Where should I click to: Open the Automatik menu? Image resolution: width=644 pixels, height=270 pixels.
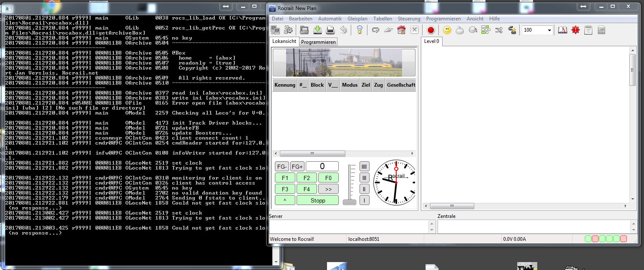coord(330,19)
